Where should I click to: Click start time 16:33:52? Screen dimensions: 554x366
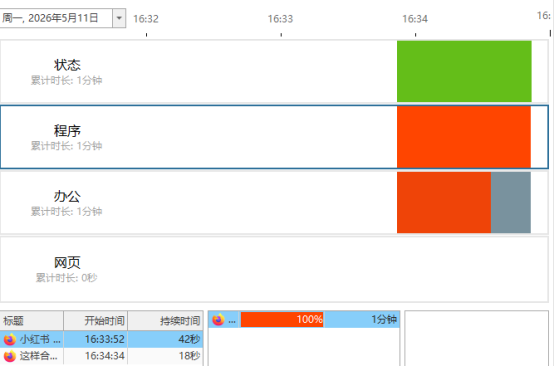pos(105,340)
